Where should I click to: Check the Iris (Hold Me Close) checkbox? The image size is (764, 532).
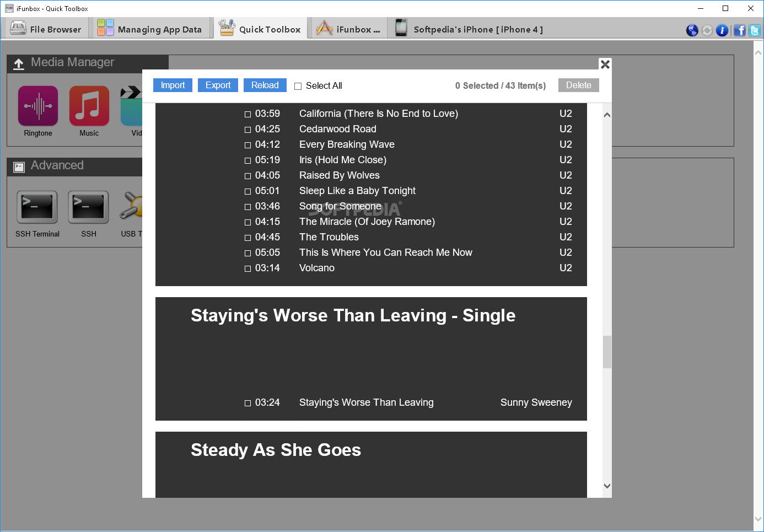248,160
